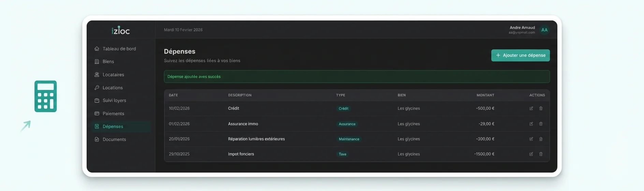Click amount -1500,00 €
The width and height of the screenshot is (644, 191).
click(484, 154)
